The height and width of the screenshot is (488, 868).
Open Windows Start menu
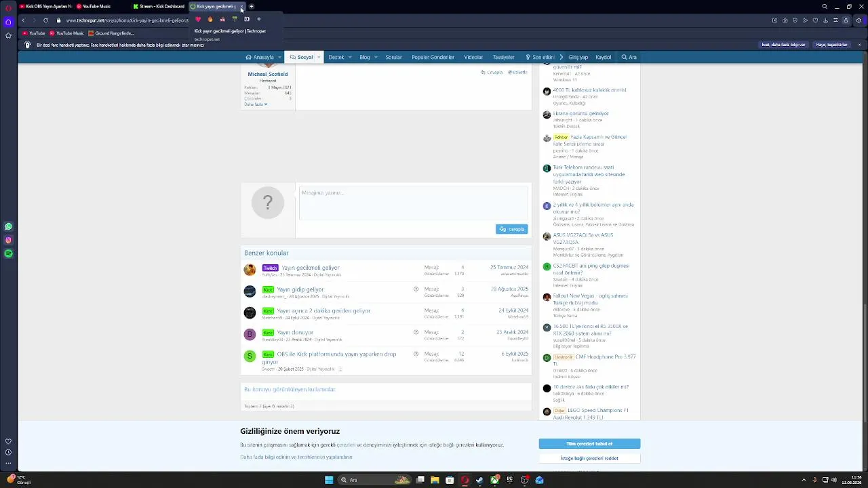click(329, 480)
